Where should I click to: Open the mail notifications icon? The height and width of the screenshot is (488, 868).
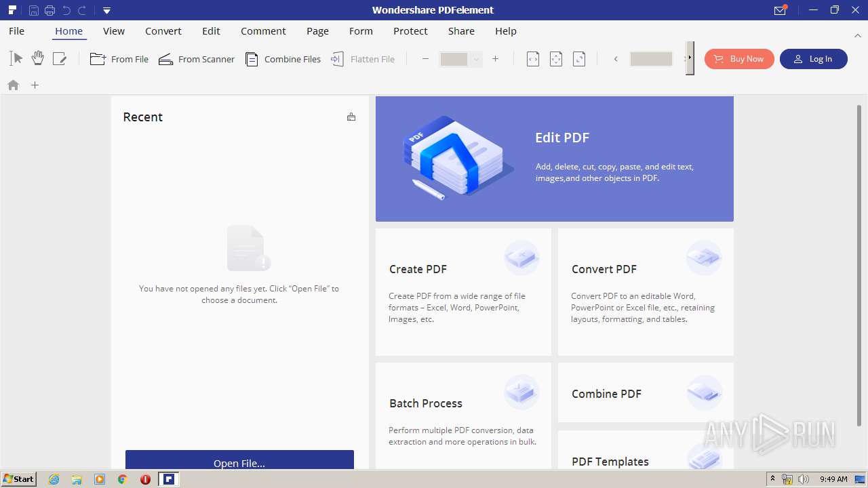click(x=780, y=10)
